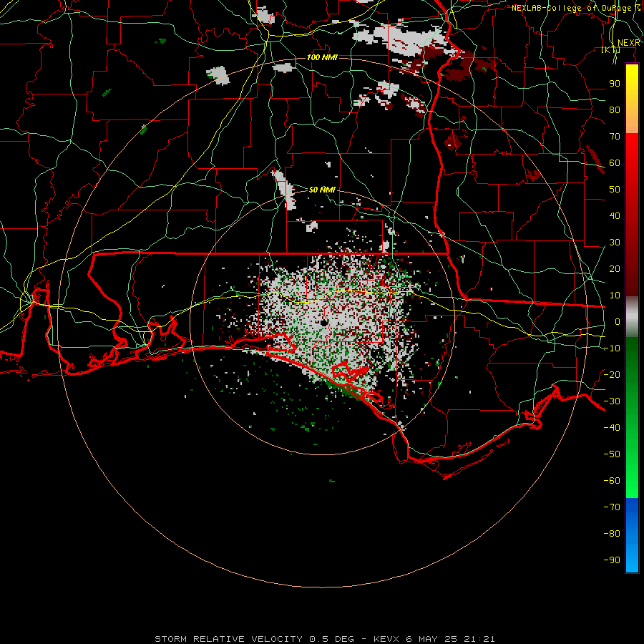Click the "100 NMI" range ring label
644x644 pixels.
tap(322, 57)
